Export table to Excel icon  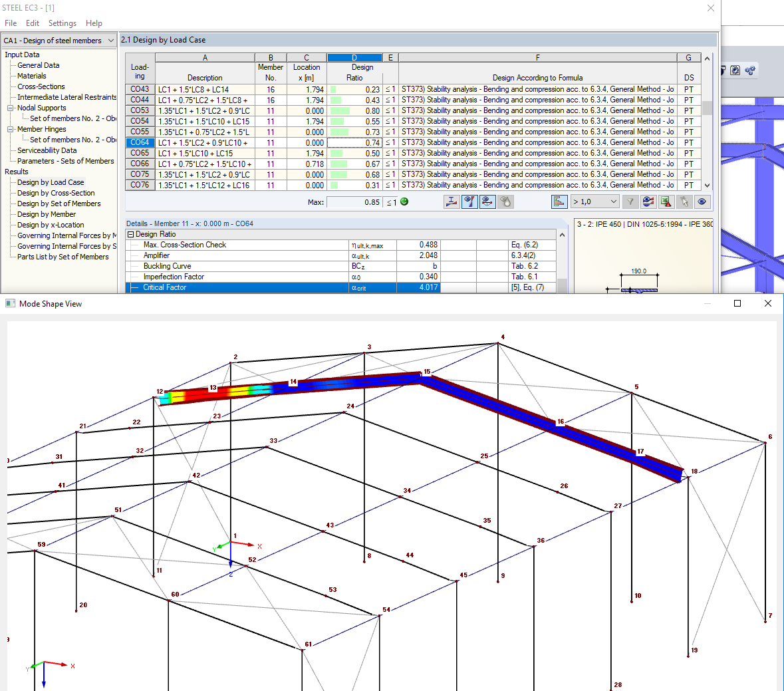pos(666,202)
